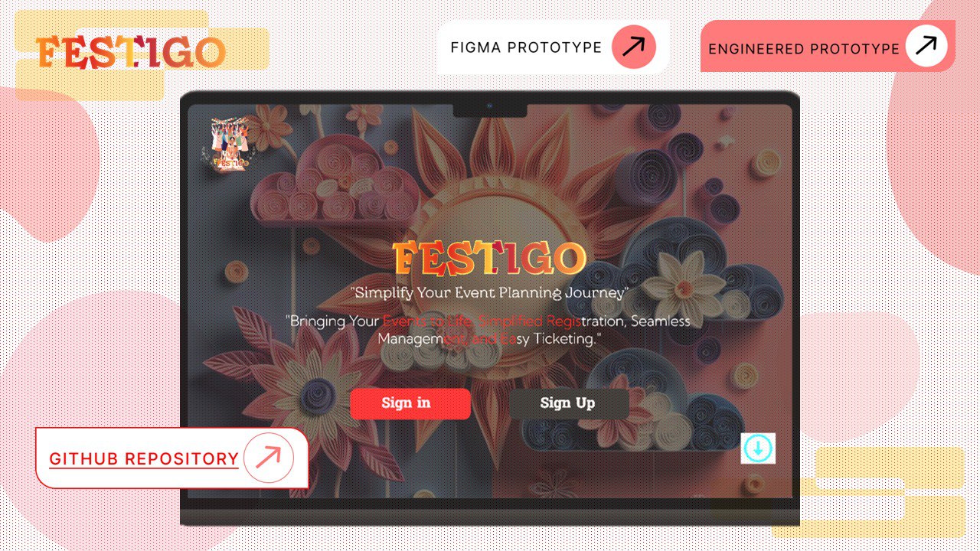Click the arrow icon beside Figma Prototype
The height and width of the screenshot is (551, 980).
pyautogui.click(x=633, y=47)
